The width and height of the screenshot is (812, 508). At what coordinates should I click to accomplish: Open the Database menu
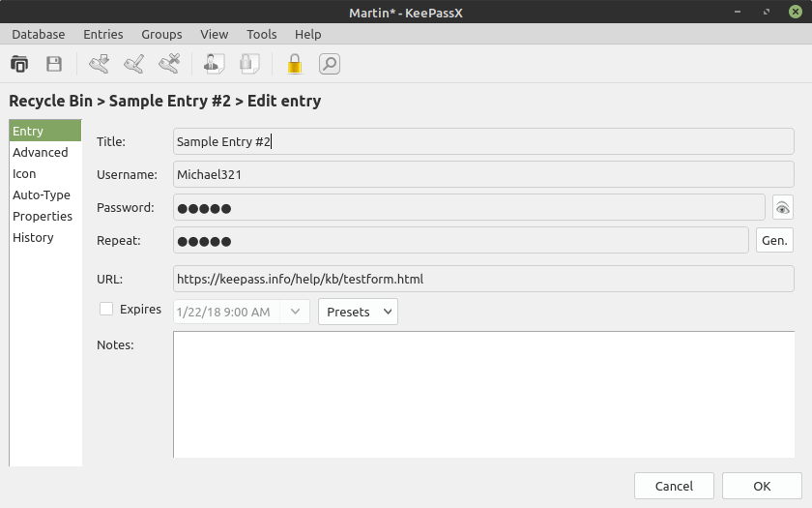click(x=39, y=34)
